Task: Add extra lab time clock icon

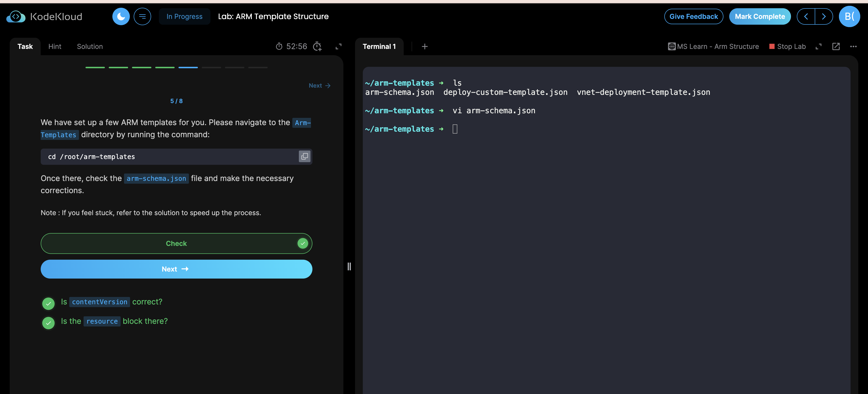Action: (317, 46)
